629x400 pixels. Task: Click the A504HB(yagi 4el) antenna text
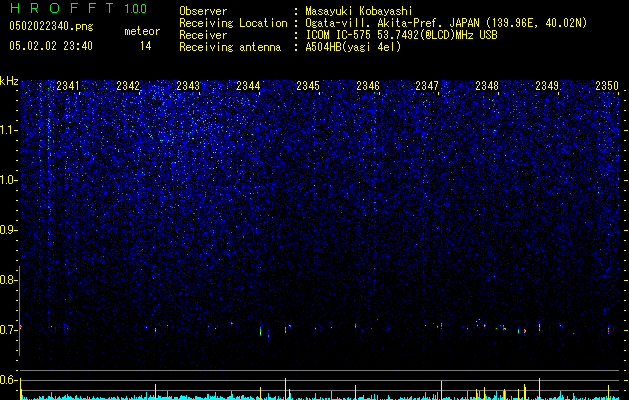(353, 47)
